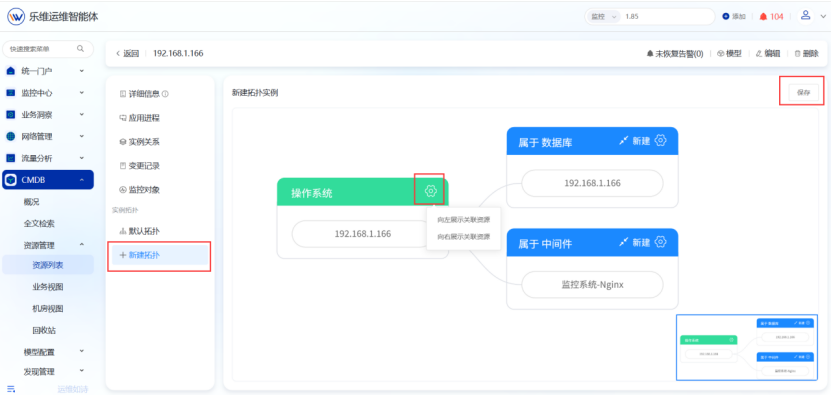The height and width of the screenshot is (396, 831).
Task: Click the search magnifier in menu search
Action: point(81,49)
